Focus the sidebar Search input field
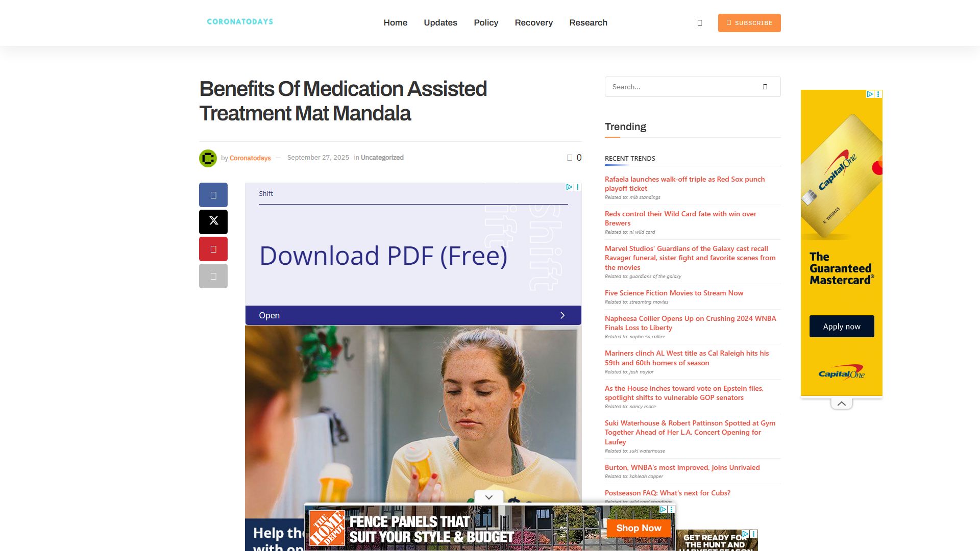The width and height of the screenshot is (980, 551). 681,87
